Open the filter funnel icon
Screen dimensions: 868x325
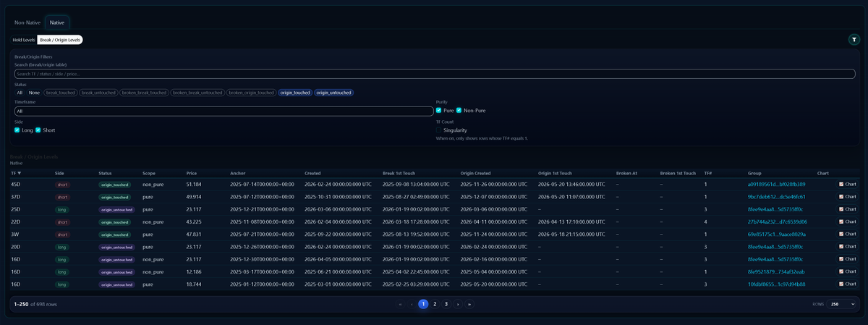click(x=854, y=40)
